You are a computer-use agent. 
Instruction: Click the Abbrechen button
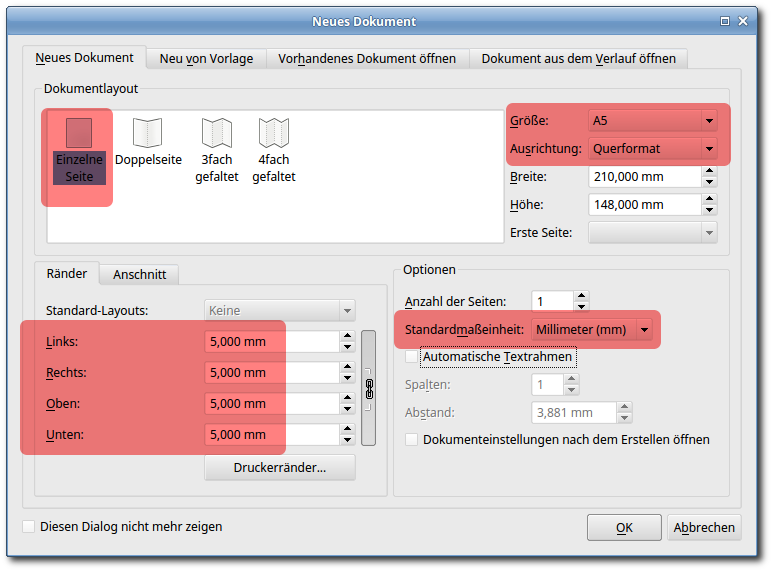[x=705, y=527]
